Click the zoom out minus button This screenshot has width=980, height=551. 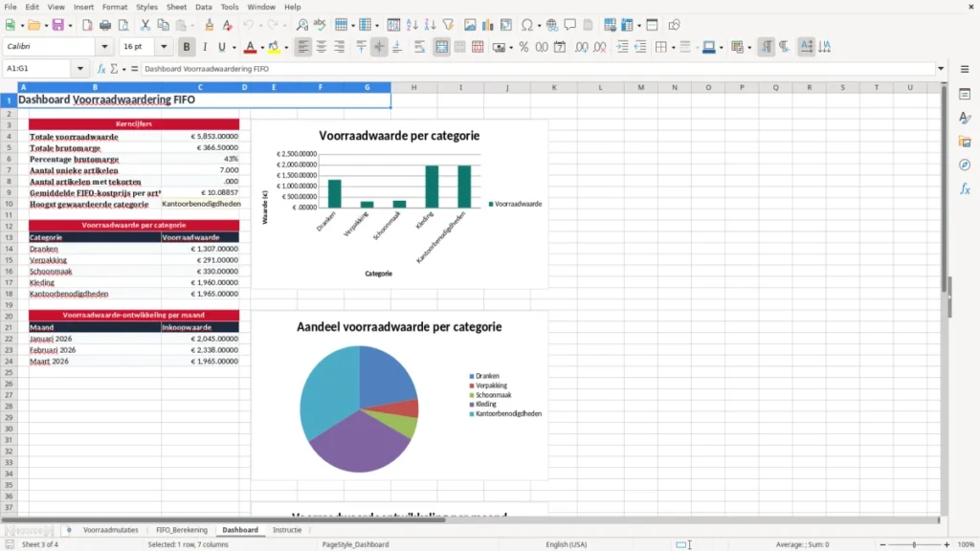[882, 544]
